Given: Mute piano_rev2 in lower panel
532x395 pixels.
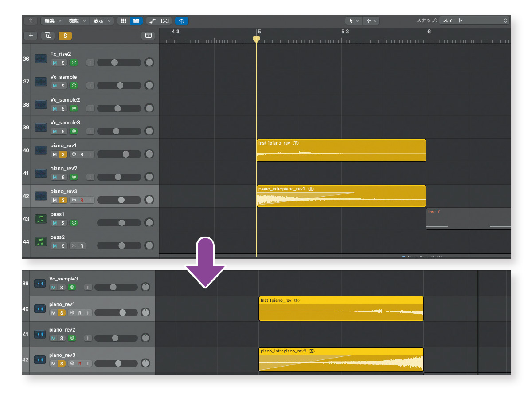Looking at the screenshot, I should (53, 338).
